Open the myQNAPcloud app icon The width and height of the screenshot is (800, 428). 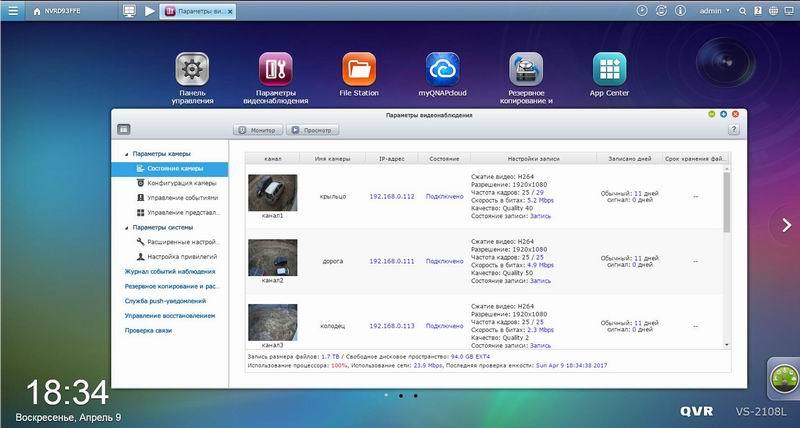pyautogui.click(x=443, y=70)
